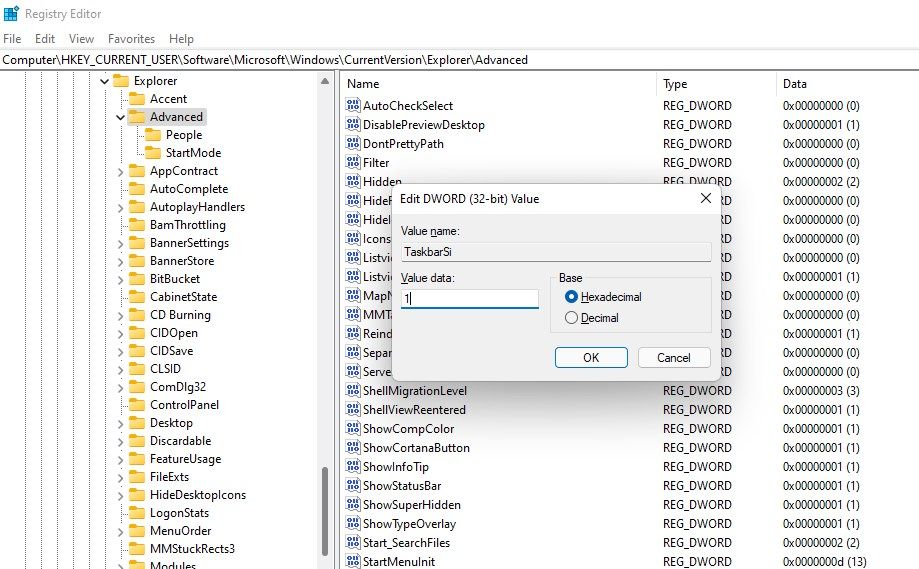Click the People folder icon
The width and height of the screenshot is (919, 569).
pyautogui.click(x=153, y=135)
